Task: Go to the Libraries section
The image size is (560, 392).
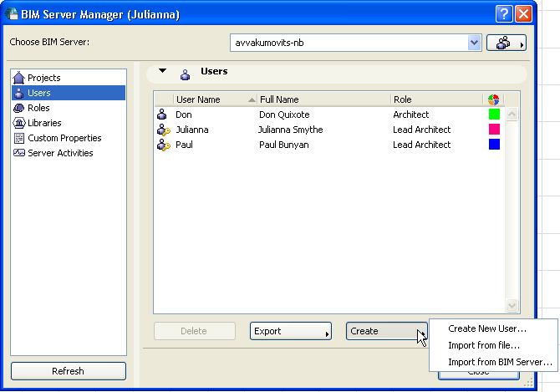Action: (x=69, y=123)
